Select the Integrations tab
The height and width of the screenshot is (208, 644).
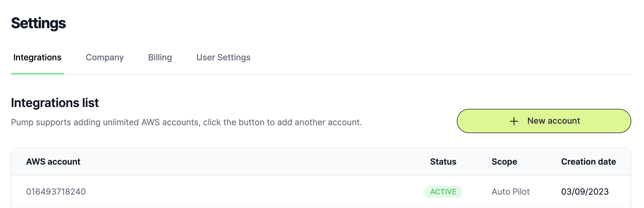coord(37,57)
